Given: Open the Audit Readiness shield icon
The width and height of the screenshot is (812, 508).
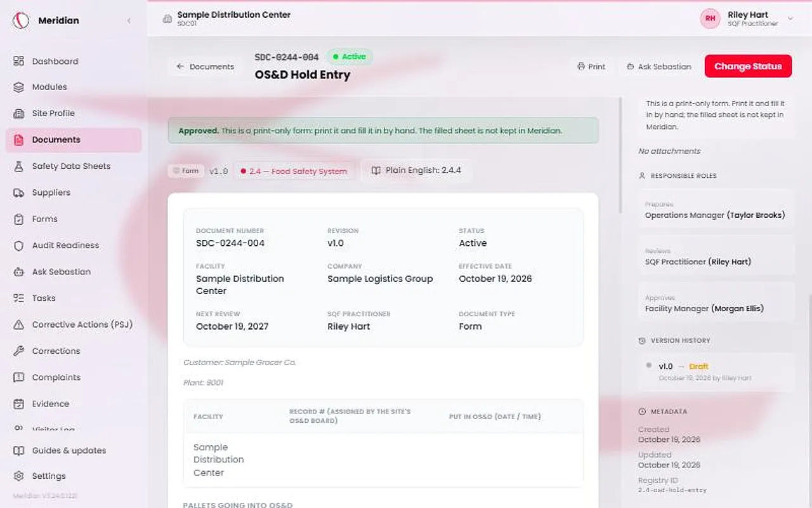Looking at the screenshot, I should pyautogui.click(x=19, y=245).
